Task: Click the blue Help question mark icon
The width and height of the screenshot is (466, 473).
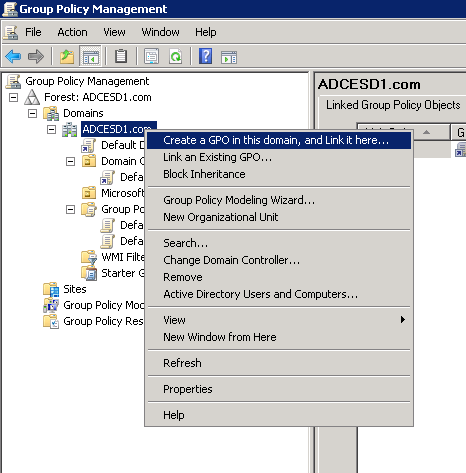Action: click(205, 56)
